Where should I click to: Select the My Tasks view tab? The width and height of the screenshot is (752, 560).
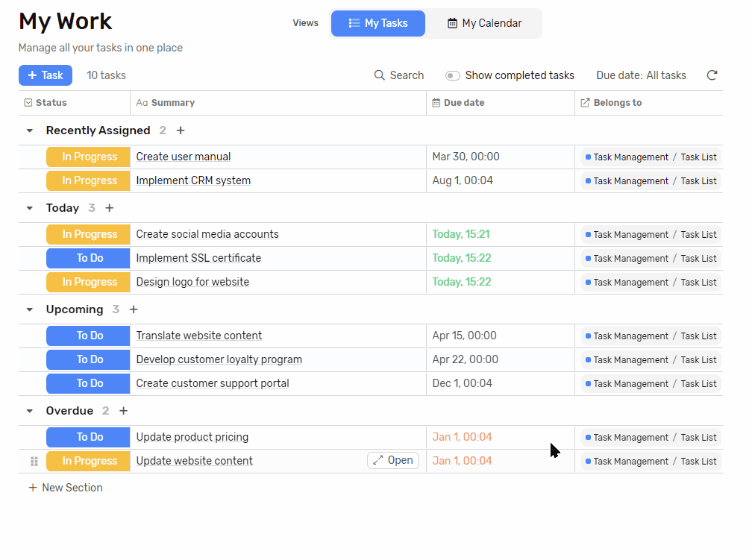378,23
